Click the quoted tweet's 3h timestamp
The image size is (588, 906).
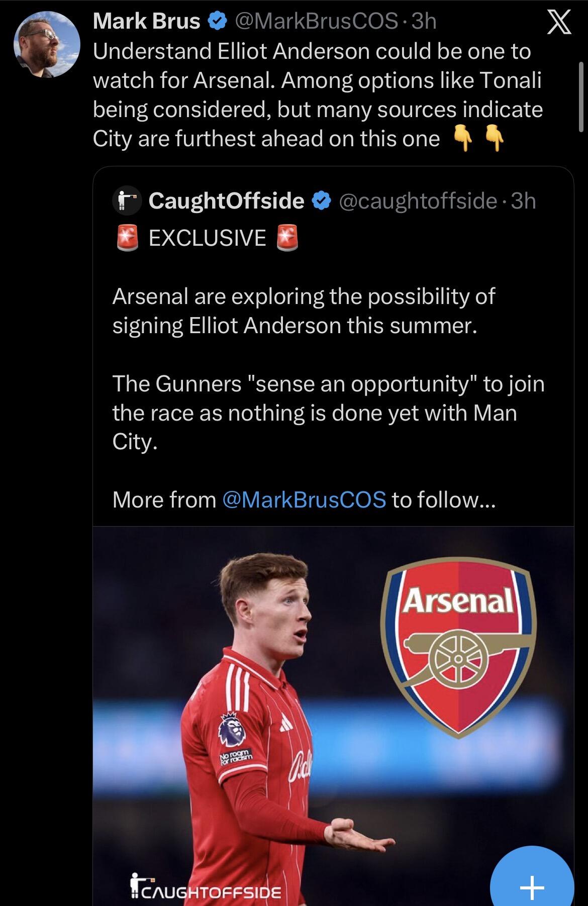click(x=523, y=201)
